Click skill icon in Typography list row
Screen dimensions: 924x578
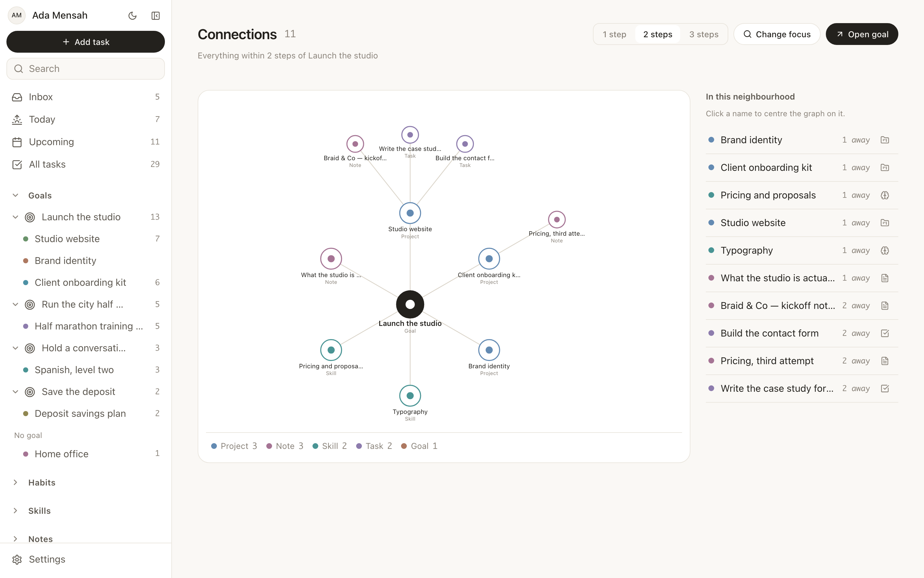coord(885,250)
